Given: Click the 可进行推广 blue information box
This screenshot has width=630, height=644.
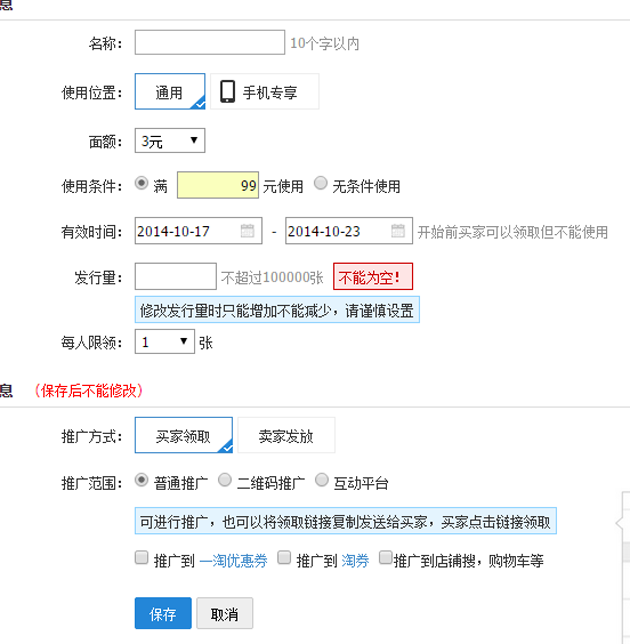Looking at the screenshot, I should click(345, 521).
